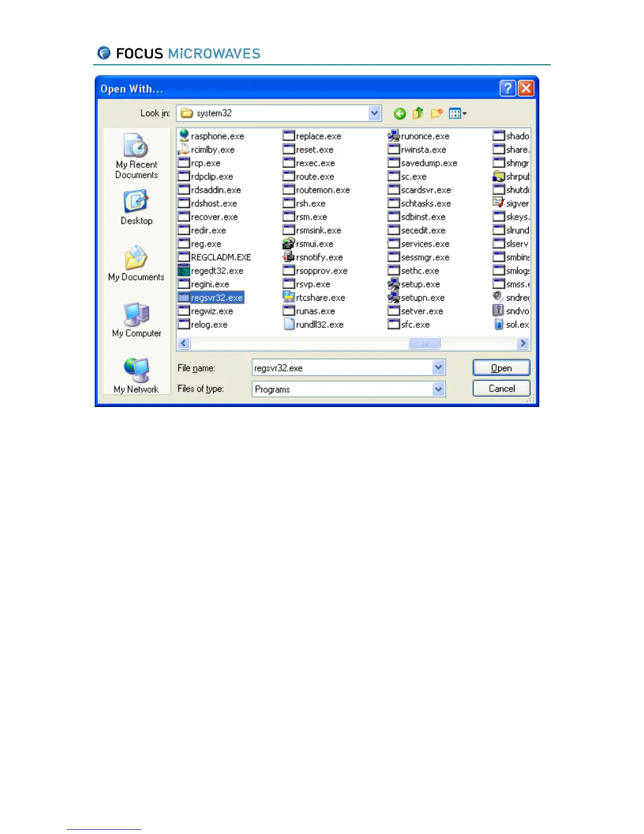Select the rasphone.exe file icon
The image size is (644, 834).
pos(184,136)
